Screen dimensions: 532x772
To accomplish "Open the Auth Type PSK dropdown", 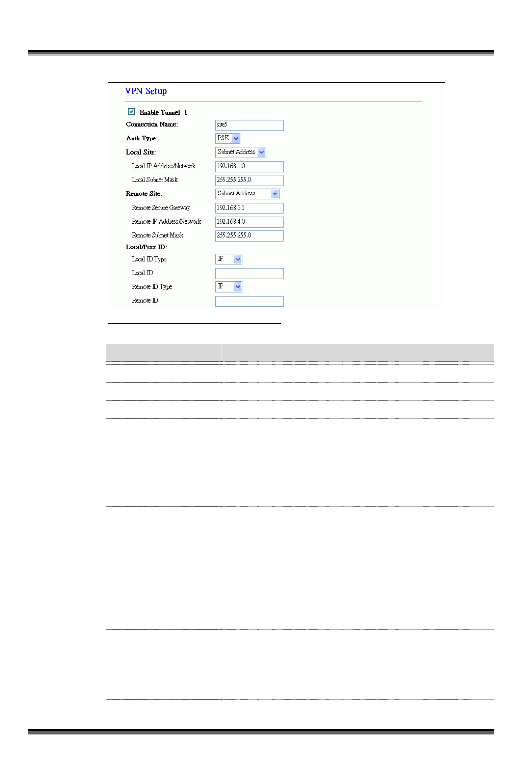I will click(x=228, y=139).
